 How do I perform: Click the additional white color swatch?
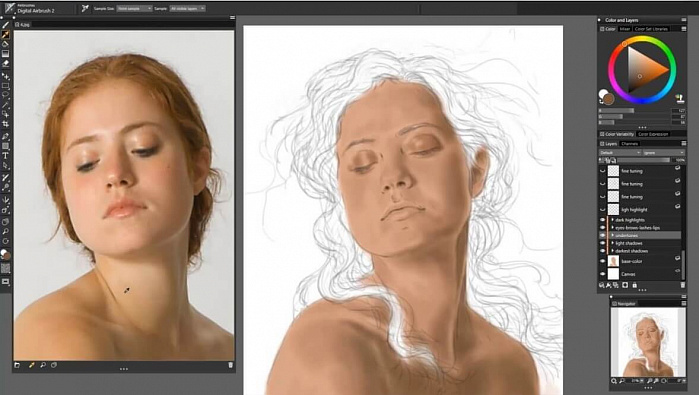(603, 94)
